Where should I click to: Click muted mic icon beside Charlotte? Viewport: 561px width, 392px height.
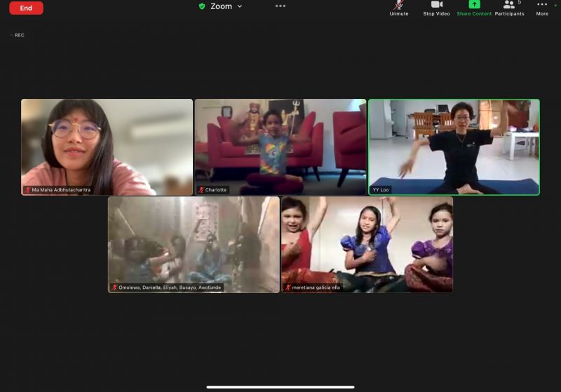[201, 190]
